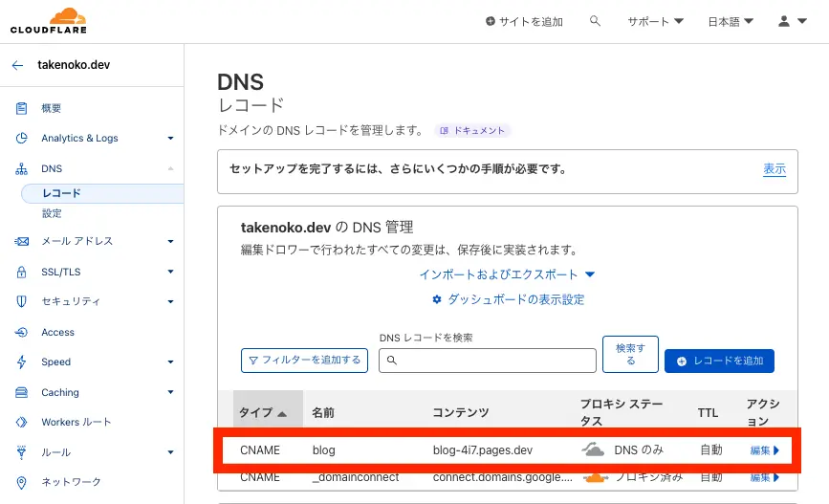Click the takenoko.dev site name in sidebar
The height and width of the screenshot is (504, 829).
74,65
